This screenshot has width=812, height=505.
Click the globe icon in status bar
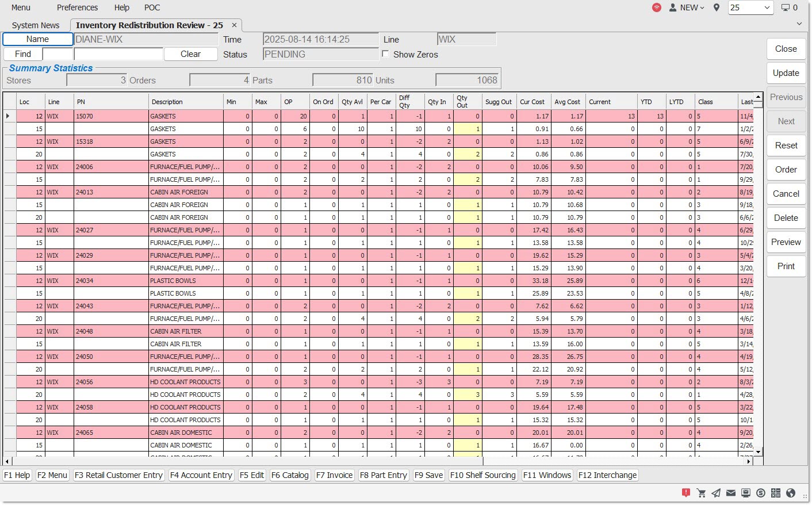[791, 493]
